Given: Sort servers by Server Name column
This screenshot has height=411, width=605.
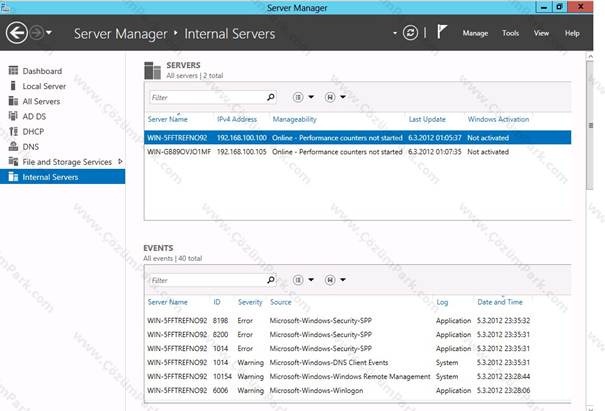Looking at the screenshot, I should tap(167, 119).
